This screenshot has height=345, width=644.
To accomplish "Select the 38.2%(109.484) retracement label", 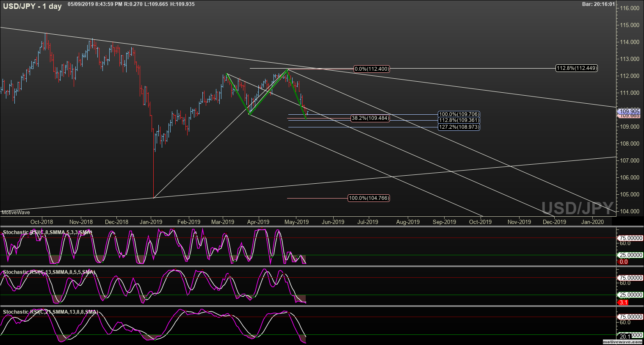I will [x=370, y=118].
